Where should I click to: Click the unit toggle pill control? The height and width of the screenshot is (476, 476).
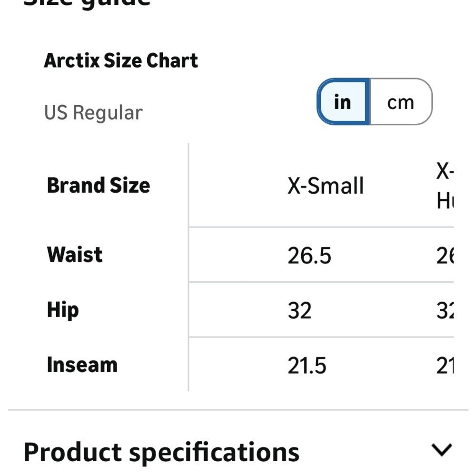[374, 102]
